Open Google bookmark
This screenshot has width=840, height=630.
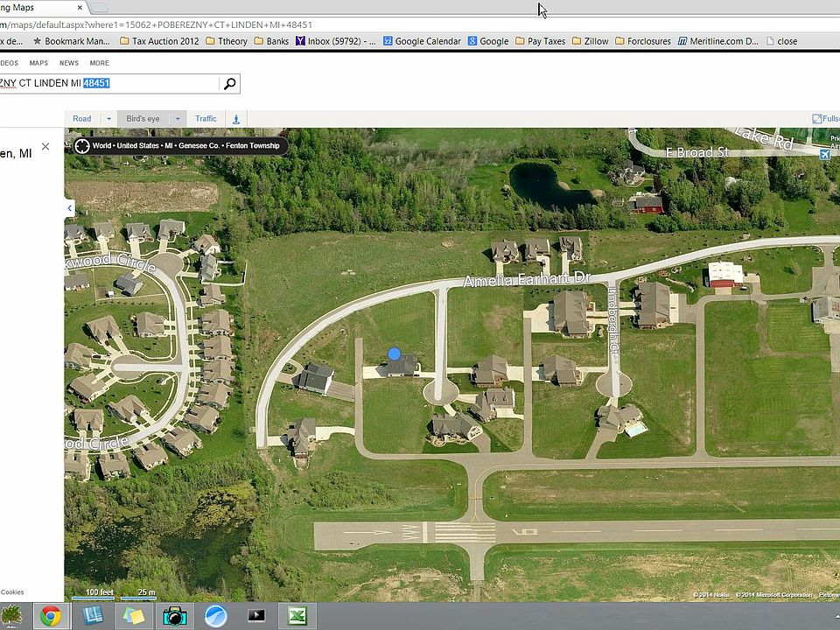tap(488, 41)
